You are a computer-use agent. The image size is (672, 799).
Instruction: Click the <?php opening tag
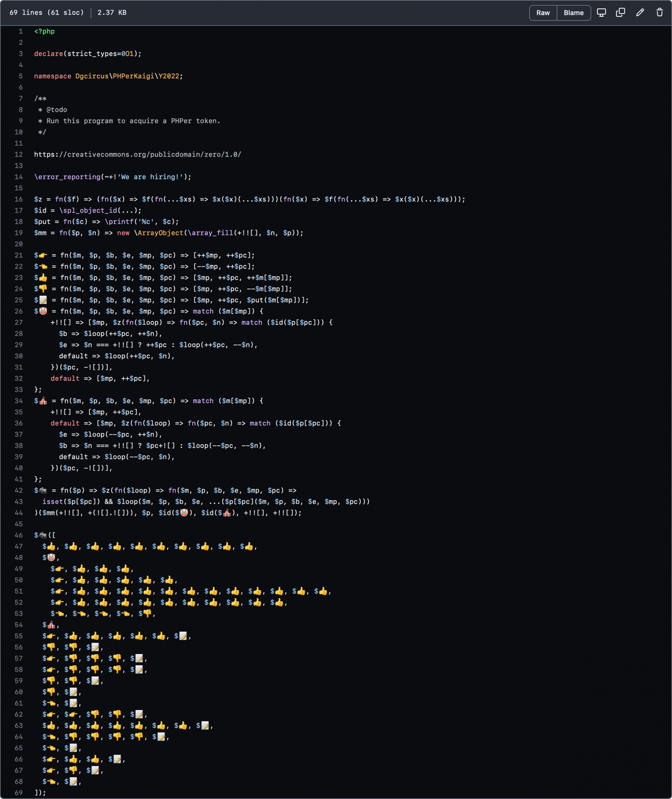click(44, 31)
